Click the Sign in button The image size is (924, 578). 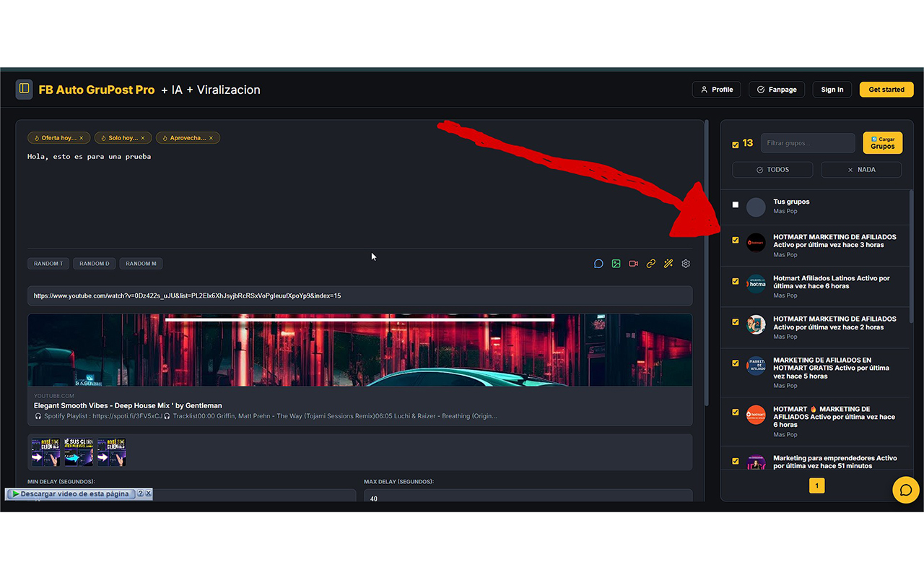[832, 90]
